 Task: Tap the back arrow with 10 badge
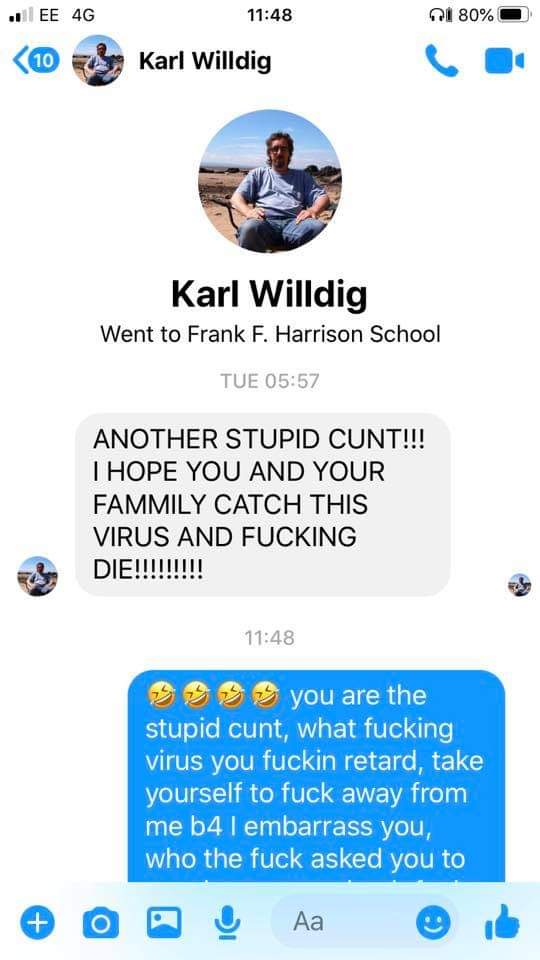coord(36,60)
